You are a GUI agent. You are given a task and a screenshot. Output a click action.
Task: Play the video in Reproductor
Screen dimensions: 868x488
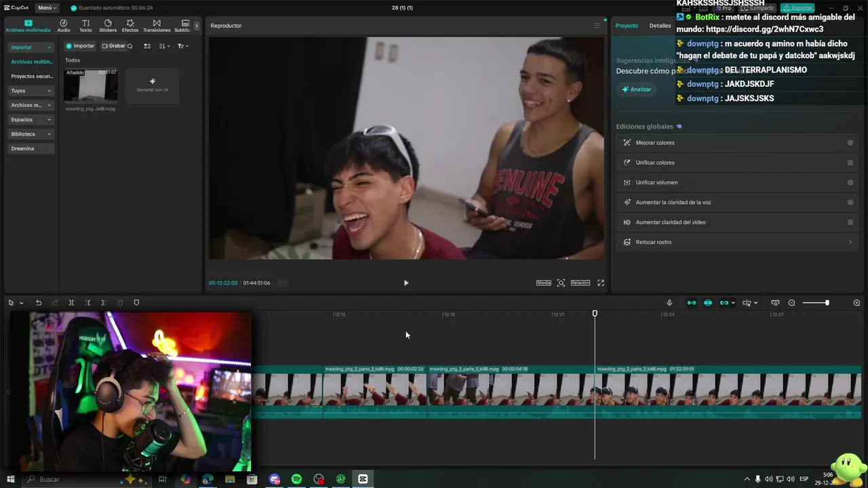[x=406, y=283]
